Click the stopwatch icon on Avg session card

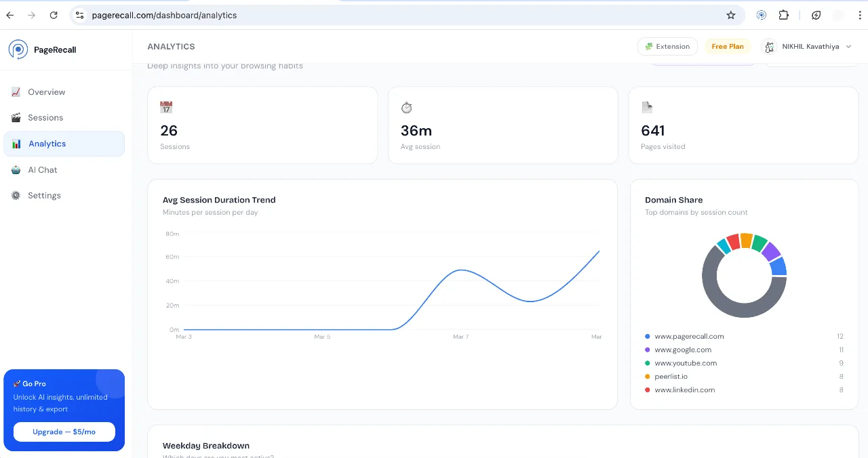pyautogui.click(x=407, y=107)
